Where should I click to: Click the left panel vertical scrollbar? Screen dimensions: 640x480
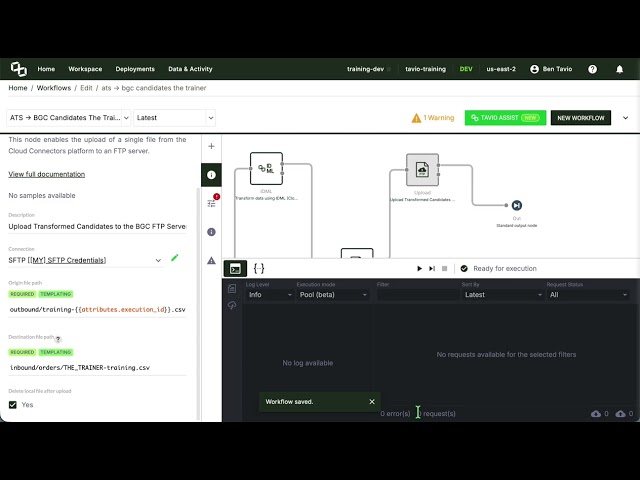pyautogui.click(x=198, y=304)
